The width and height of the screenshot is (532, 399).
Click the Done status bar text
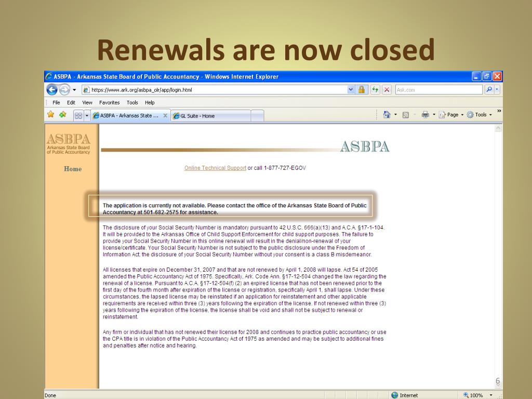[x=50, y=395]
